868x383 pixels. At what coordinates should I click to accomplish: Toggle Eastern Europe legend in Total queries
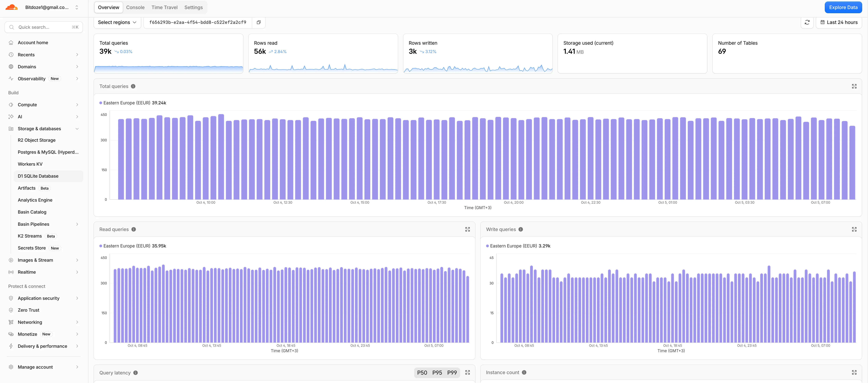click(133, 103)
